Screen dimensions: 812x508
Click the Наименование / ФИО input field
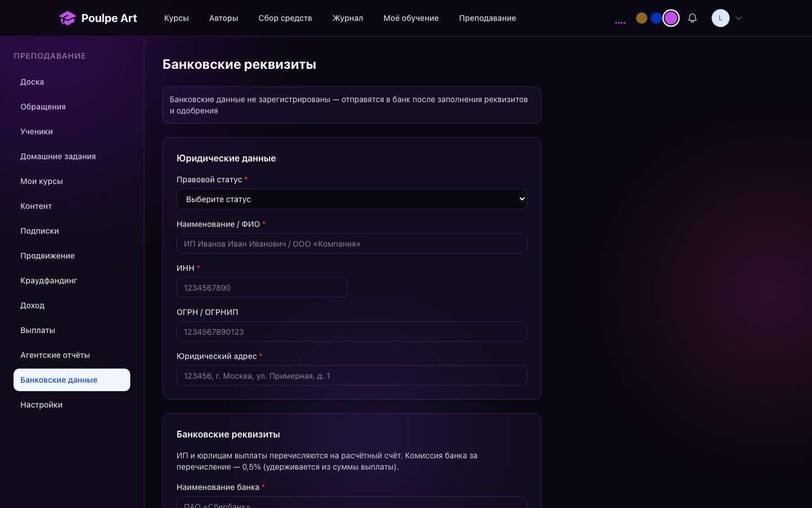click(352, 243)
